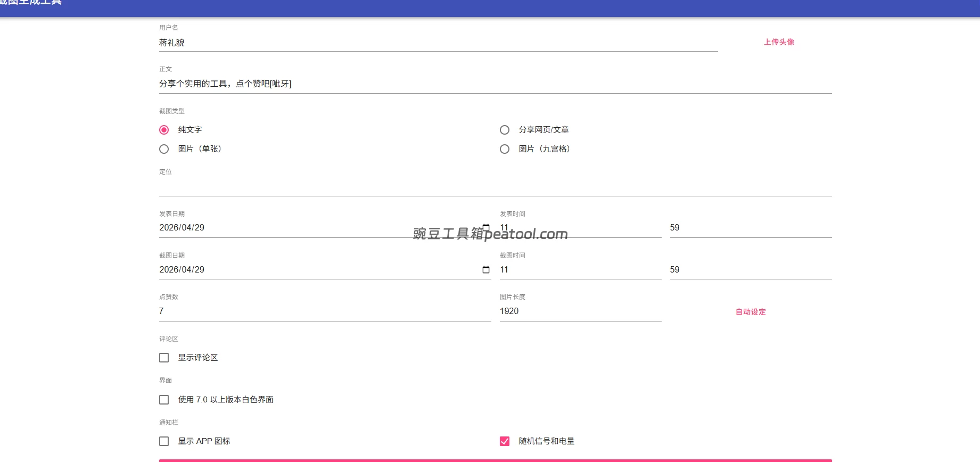Click the 截图时间 hour field
This screenshot has width=980, height=462.
point(579,270)
